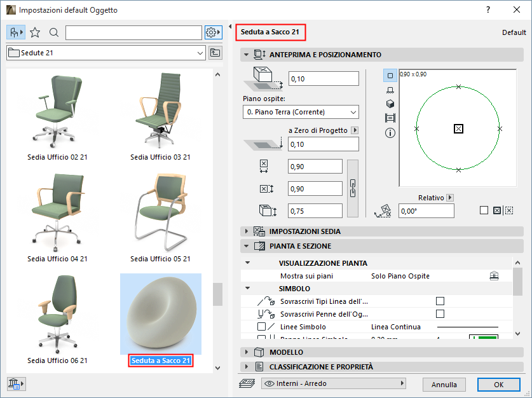Screen dimensions: 532x398
Task: Expand the Impostazioni Sedia panel
Action: (x=247, y=231)
